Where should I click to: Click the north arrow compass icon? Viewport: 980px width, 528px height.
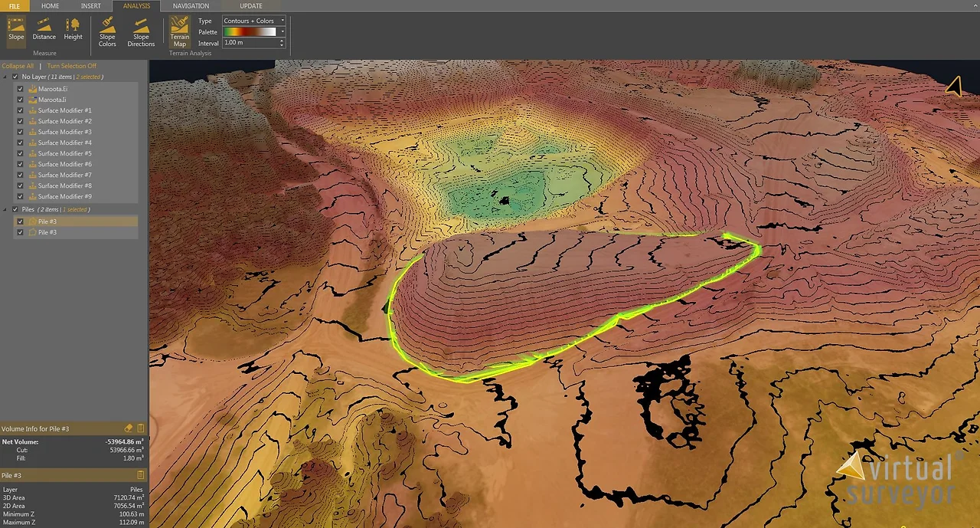(x=954, y=86)
